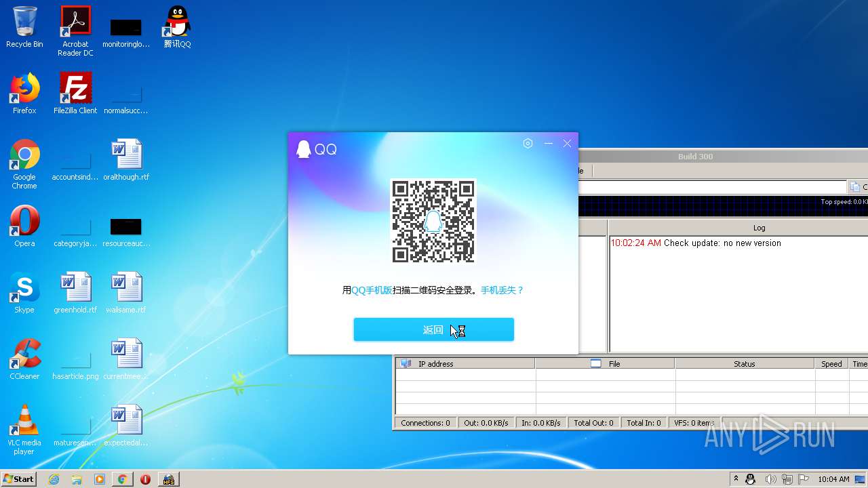Screen dimensions: 868x488
Task: Click the Out: 0.0 KB/s status entry
Action: coord(486,423)
